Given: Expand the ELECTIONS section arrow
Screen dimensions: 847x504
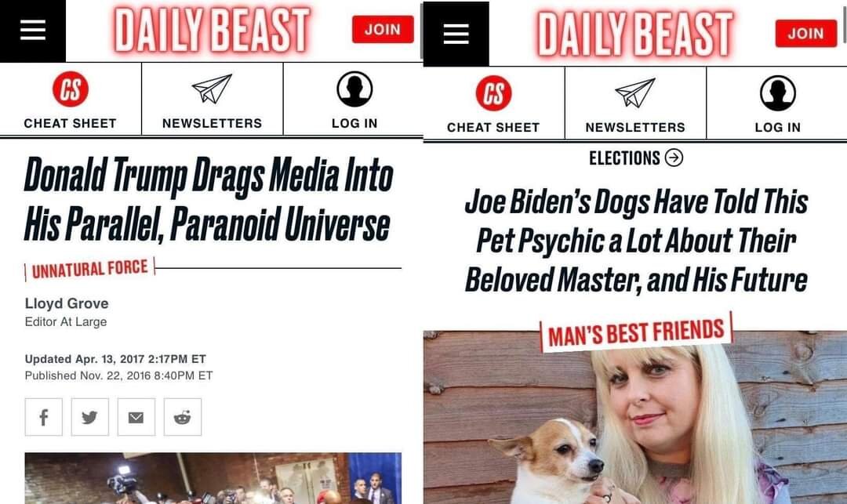Looking at the screenshot, I should point(674,158).
